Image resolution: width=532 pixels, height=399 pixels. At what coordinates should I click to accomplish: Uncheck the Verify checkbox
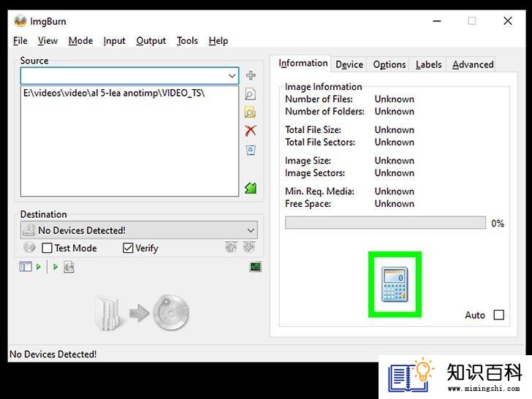pos(128,248)
